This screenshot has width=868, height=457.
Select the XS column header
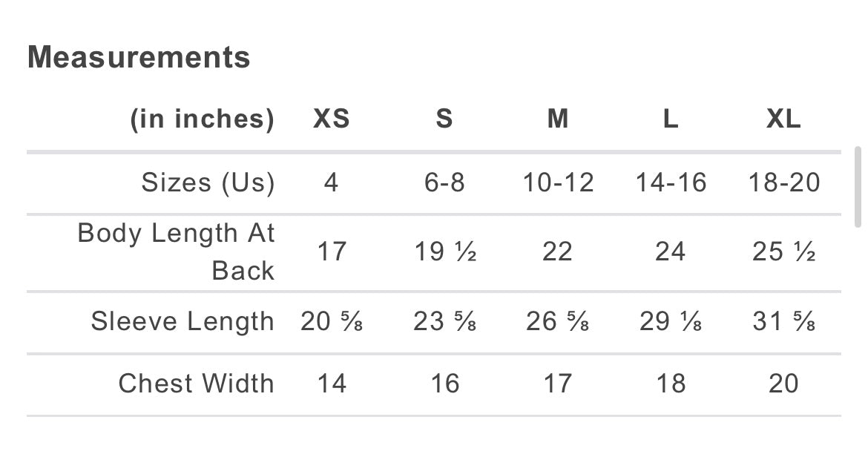point(331,119)
